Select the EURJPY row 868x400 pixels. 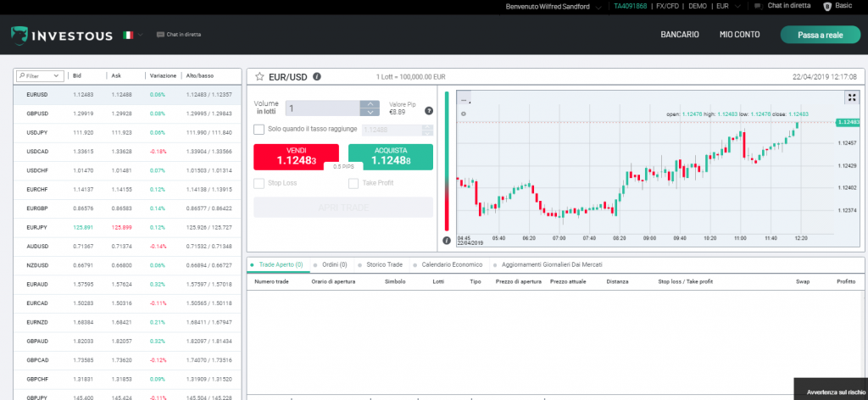[x=127, y=227]
